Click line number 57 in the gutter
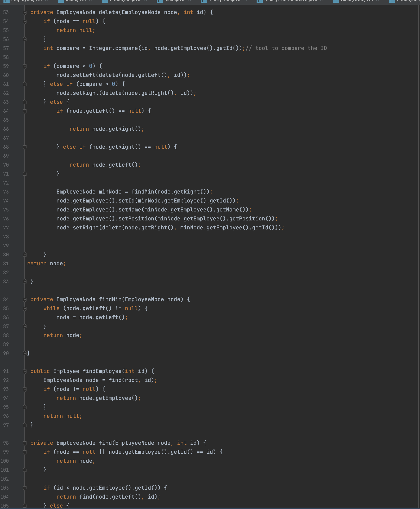The height and width of the screenshot is (509, 420). pyautogui.click(x=6, y=48)
